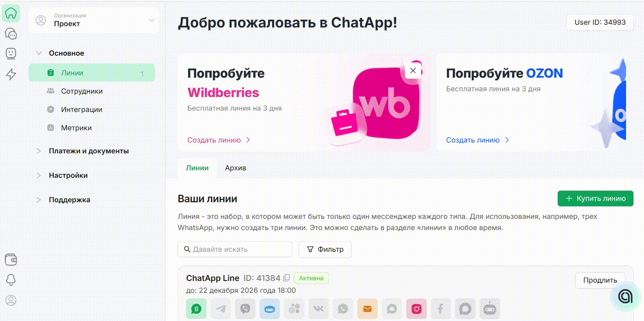
Task: Open Сотрудники in the sidebar
Action: (82, 91)
